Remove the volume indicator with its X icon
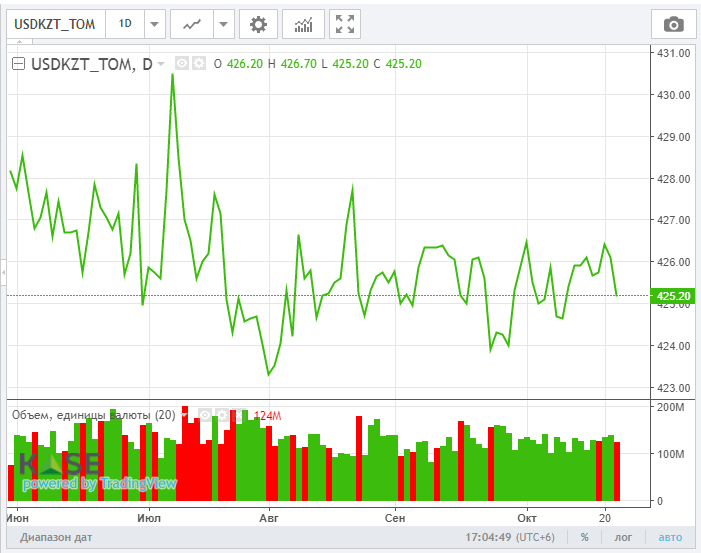701x553 pixels. (236, 414)
